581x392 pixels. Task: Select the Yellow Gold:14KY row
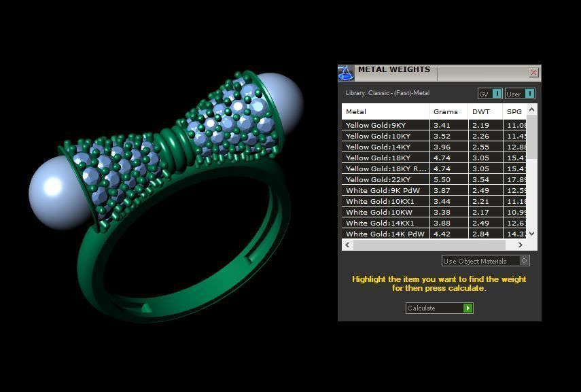(434, 147)
